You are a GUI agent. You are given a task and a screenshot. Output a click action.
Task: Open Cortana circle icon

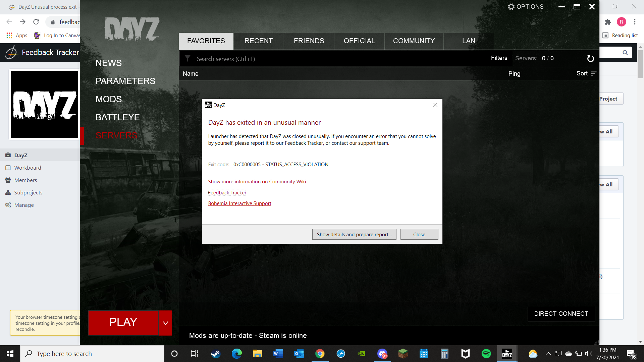pyautogui.click(x=174, y=354)
